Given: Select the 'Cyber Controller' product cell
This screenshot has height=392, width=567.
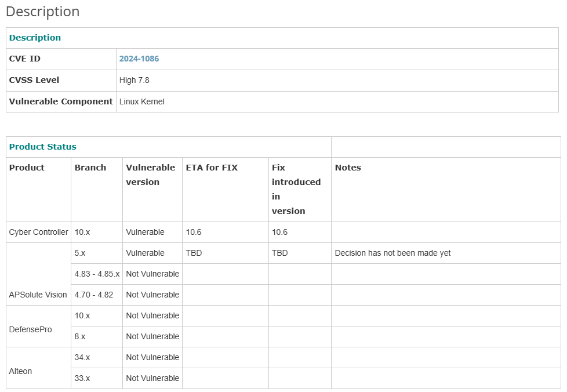Looking at the screenshot, I should [38, 232].
